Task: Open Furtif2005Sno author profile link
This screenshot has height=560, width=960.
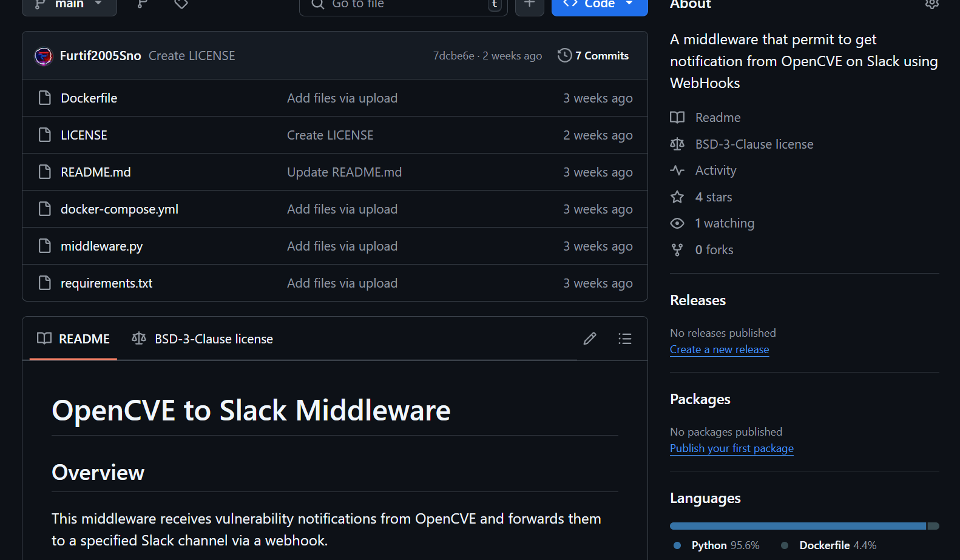Action: click(x=100, y=56)
